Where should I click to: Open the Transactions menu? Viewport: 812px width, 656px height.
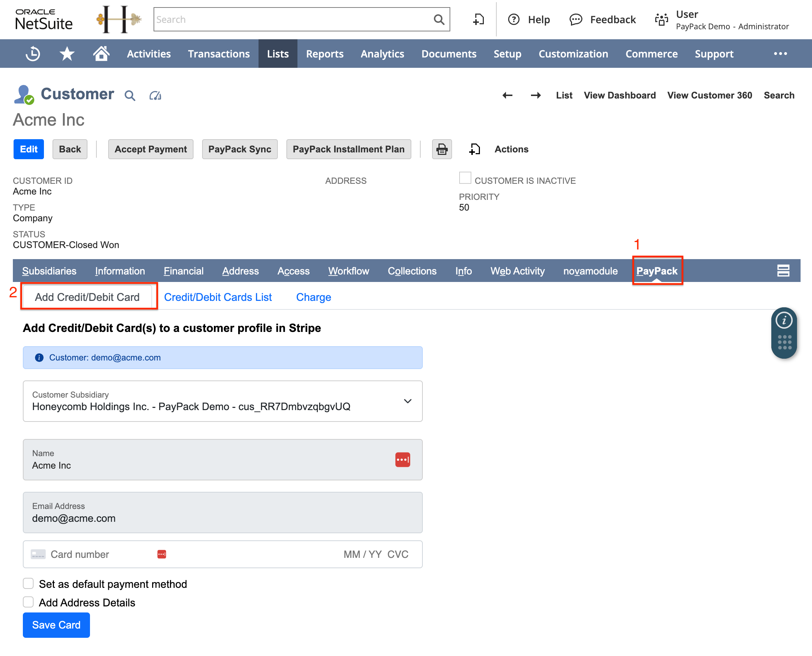click(x=219, y=54)
